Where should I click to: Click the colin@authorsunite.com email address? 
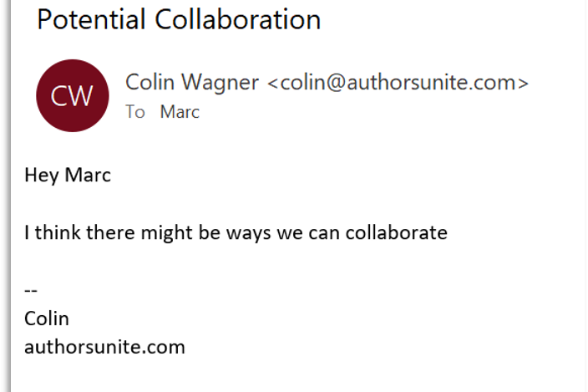pos(398,83)
